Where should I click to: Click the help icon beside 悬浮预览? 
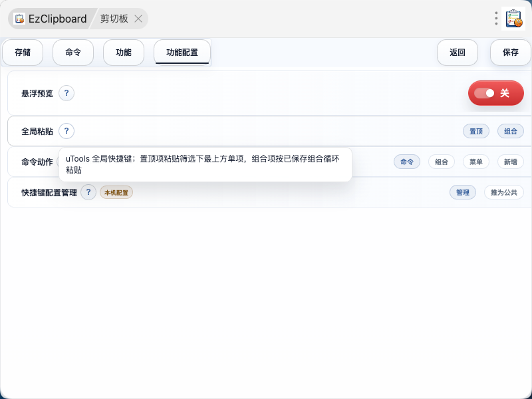click(x=66, y=93)
